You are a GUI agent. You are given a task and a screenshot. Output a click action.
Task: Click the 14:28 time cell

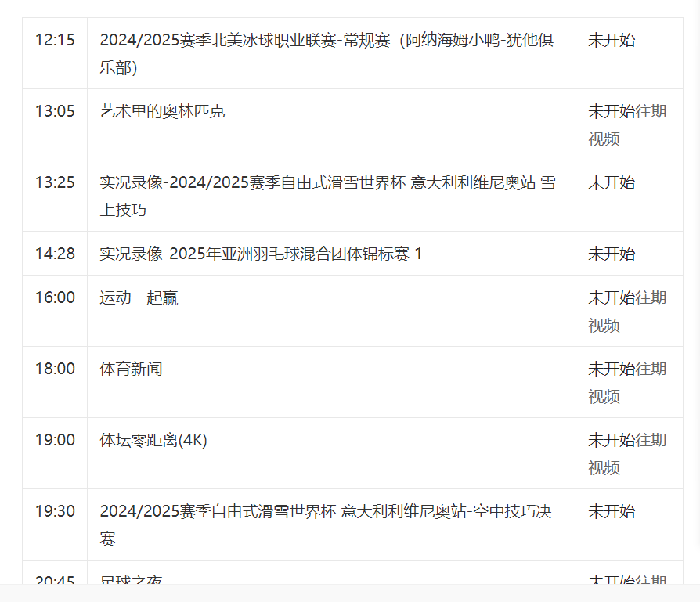click(x=55, y=254)
